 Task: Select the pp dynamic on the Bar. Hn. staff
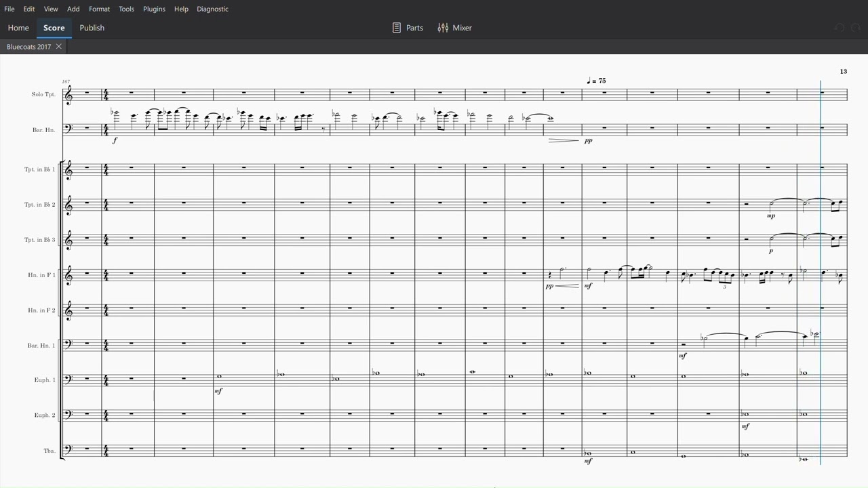(x=588, y=140)
